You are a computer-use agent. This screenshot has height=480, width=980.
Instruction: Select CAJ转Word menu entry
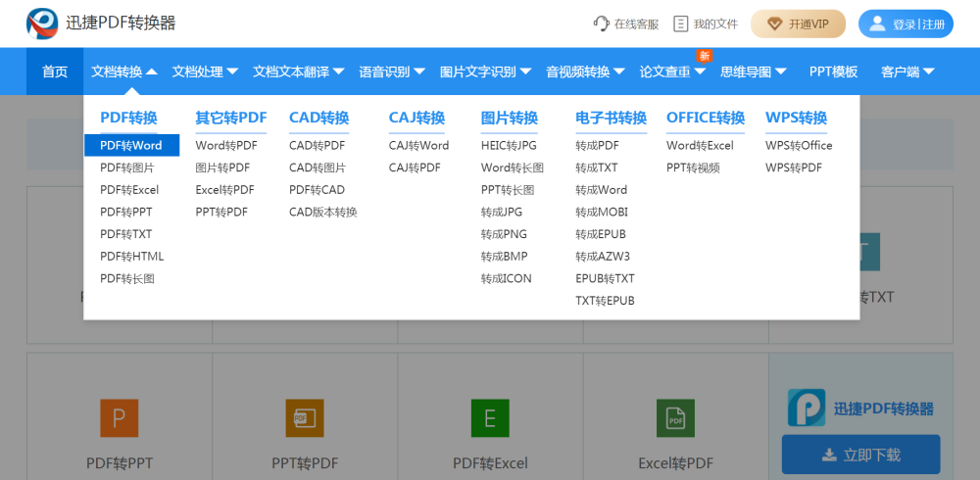(x=418, y=146)
